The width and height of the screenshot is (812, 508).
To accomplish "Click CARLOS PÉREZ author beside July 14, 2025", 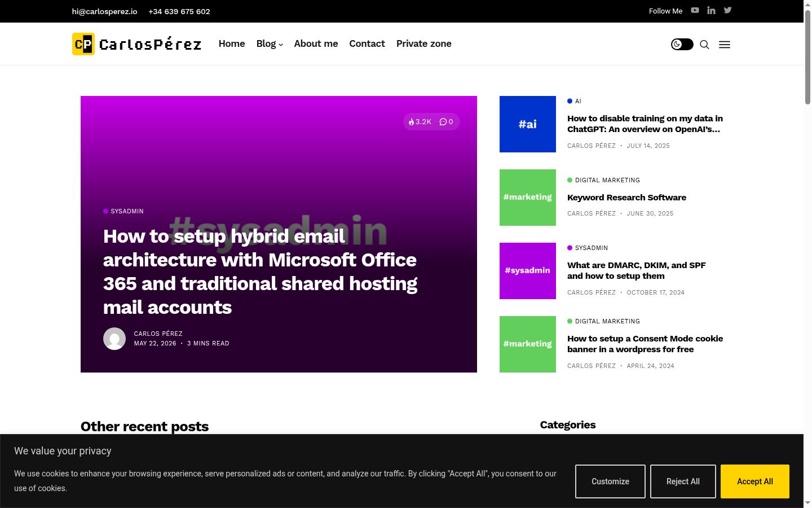I will [x=592, y=146].
